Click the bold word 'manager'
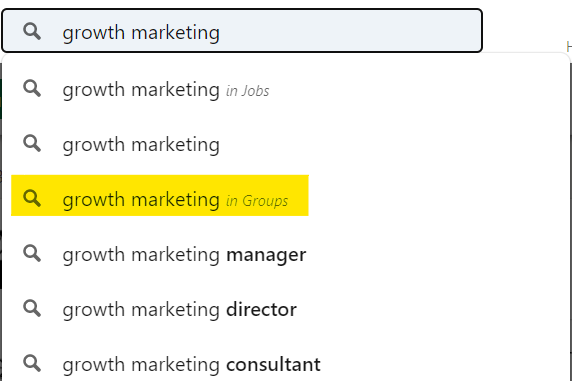572x381 pixels. 266,255
